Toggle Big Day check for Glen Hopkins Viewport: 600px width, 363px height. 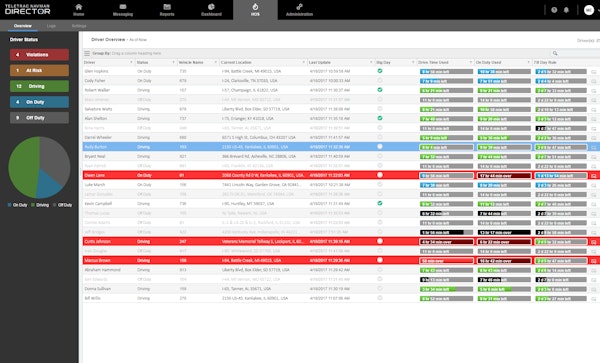click(380, 71)
